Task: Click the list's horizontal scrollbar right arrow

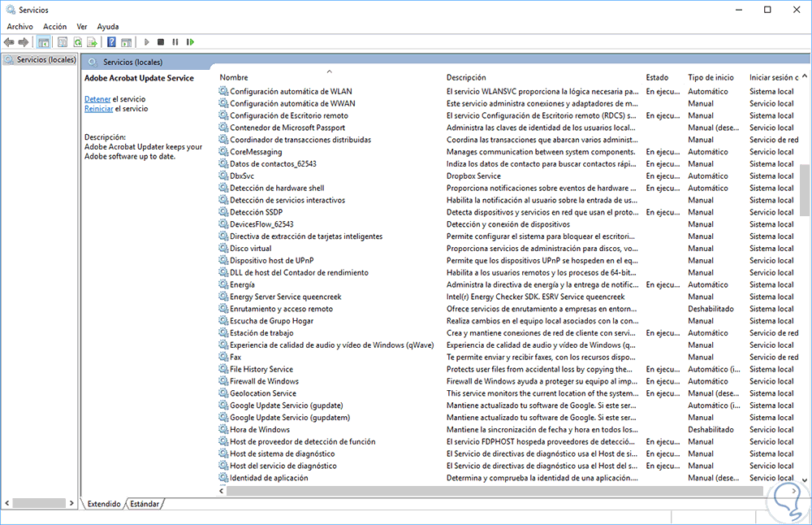Action: coord(794,490)
